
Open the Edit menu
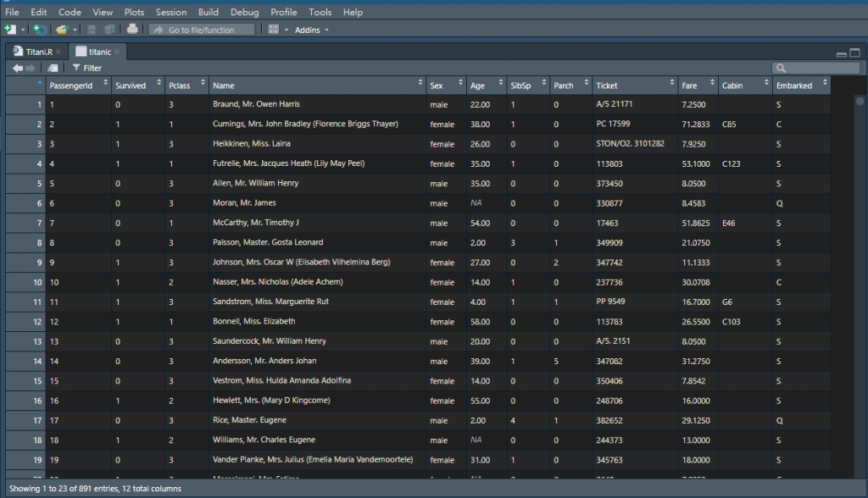(39, 12)
